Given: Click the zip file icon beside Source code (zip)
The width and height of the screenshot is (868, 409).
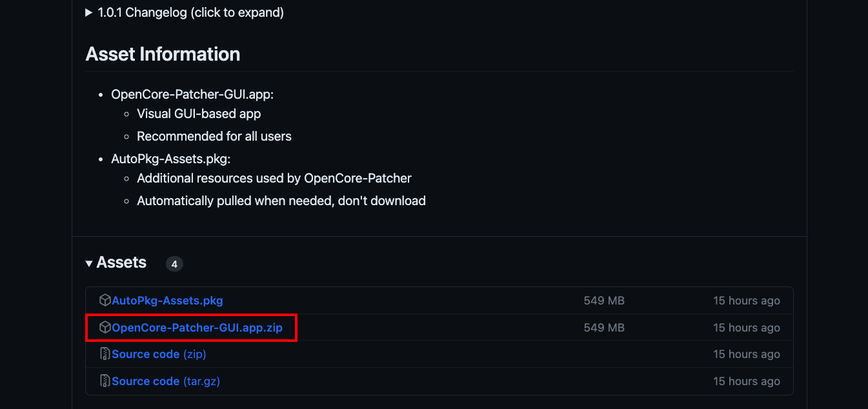Looking at the screenshot, I should pyautogui.click(x=105, y=354).
